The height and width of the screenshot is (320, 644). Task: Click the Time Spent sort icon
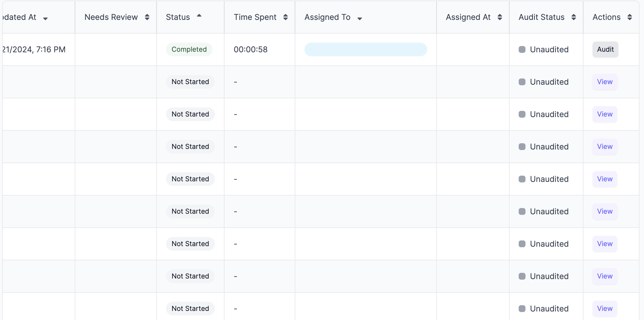[285, 17]
